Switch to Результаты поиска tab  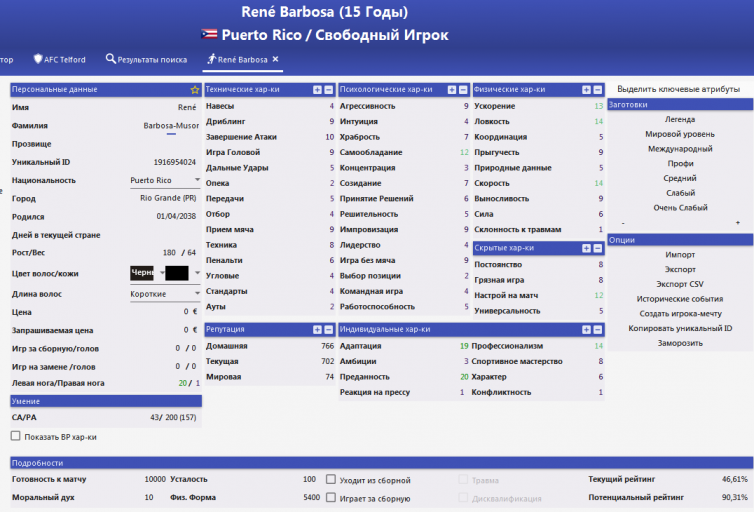coord(147,60)
